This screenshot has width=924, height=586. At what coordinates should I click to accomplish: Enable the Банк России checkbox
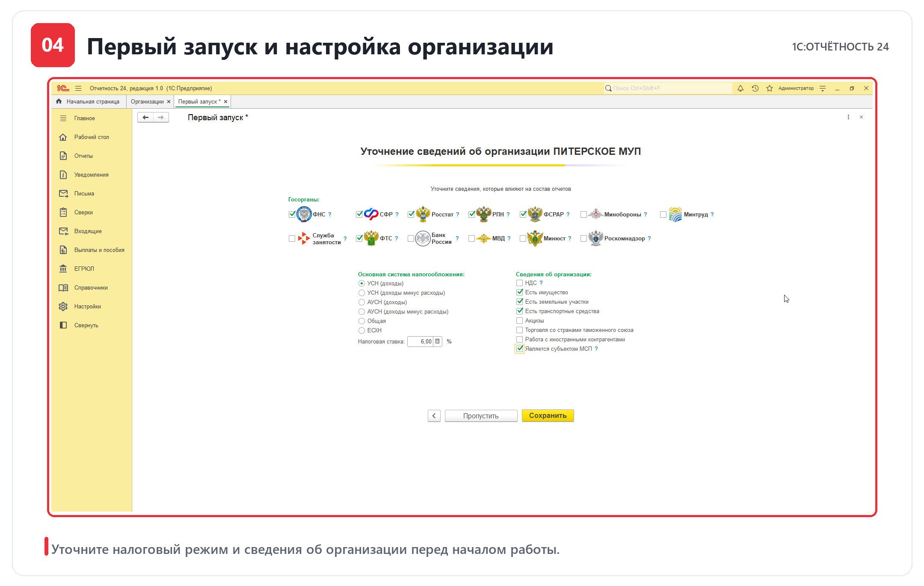411,238
